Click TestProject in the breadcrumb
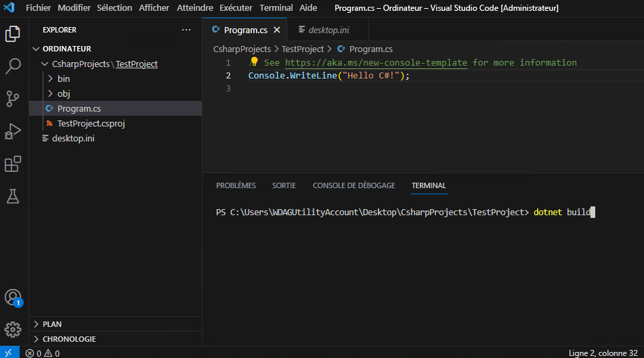Image resolution: width=644 pixels, height=358 pixels. pyautogui.click(x=303, y=49)
